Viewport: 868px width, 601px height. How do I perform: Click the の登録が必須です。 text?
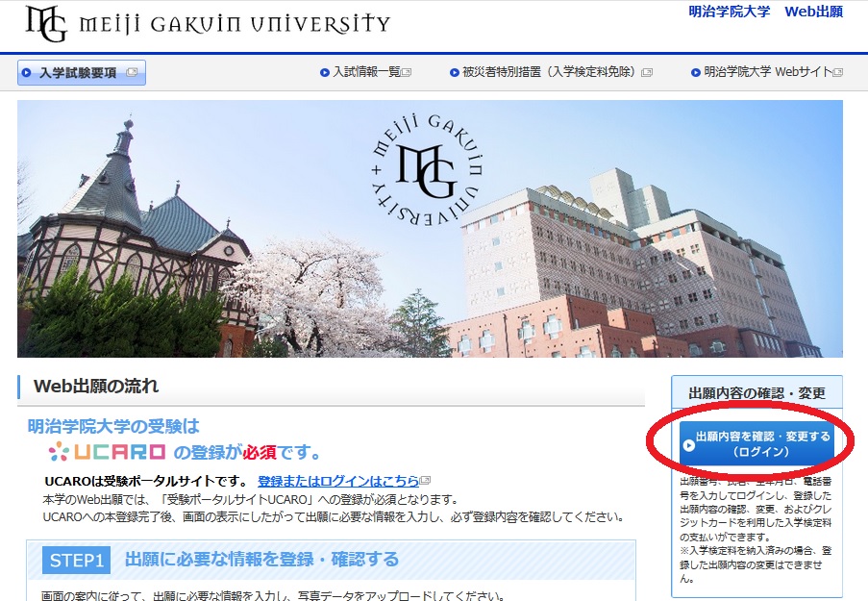pos(247,453)
